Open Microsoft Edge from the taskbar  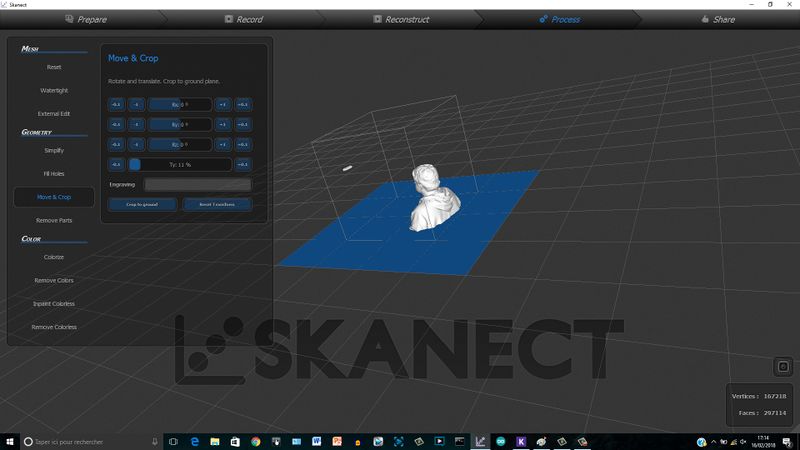pyautogui.click(x=194, y=441)
